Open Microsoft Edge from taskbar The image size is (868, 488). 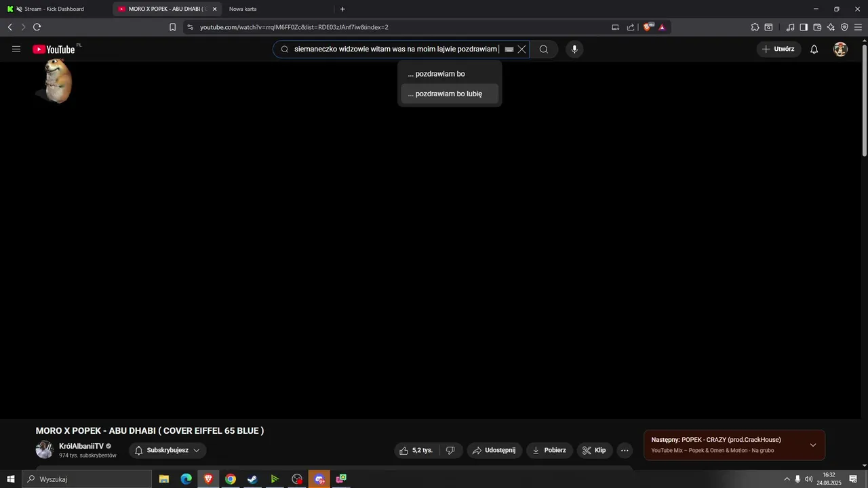[x=186, y=479]
